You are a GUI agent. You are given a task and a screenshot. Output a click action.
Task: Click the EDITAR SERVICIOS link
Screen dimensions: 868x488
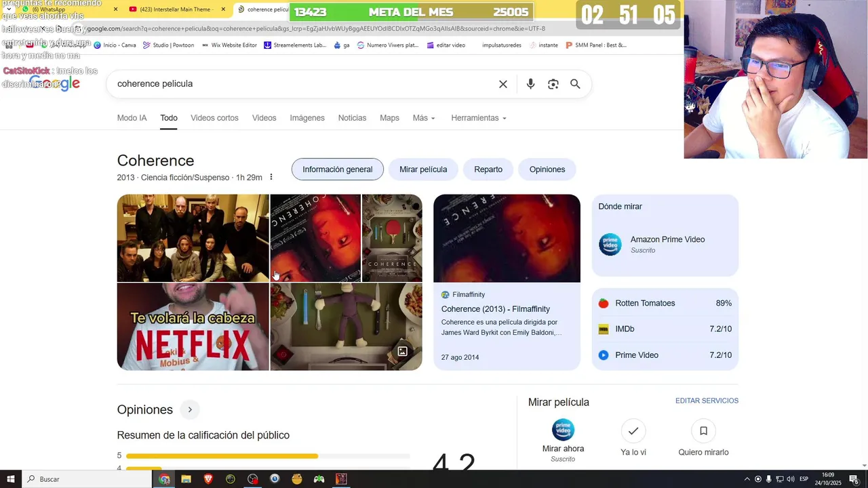click(x=707, y=401)
